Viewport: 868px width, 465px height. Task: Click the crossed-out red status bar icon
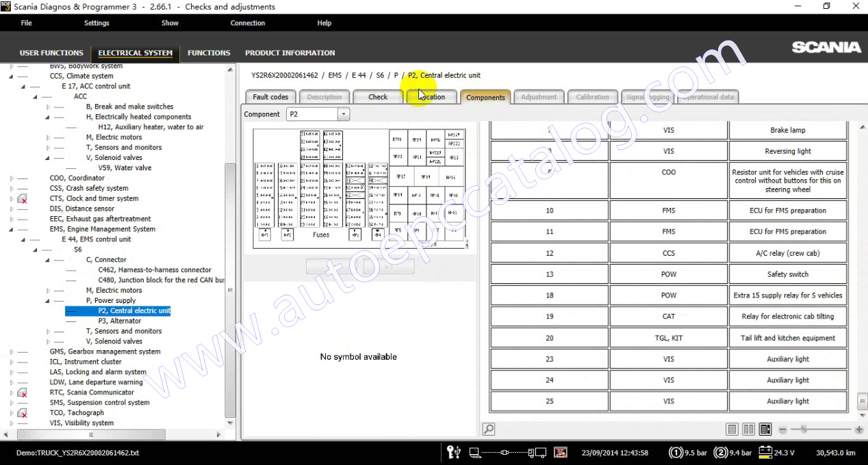561,452
